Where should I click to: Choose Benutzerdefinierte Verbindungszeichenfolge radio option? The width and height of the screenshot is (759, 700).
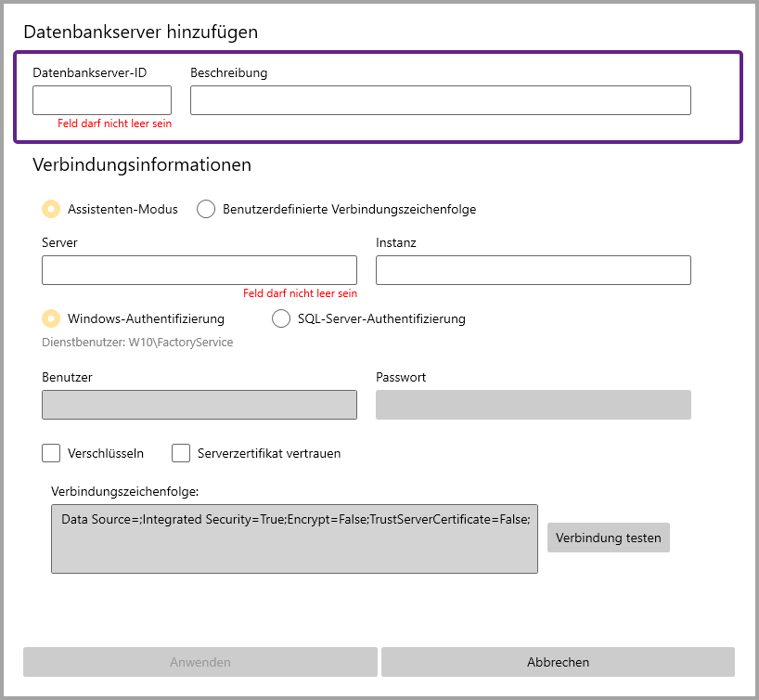[206, 210]
